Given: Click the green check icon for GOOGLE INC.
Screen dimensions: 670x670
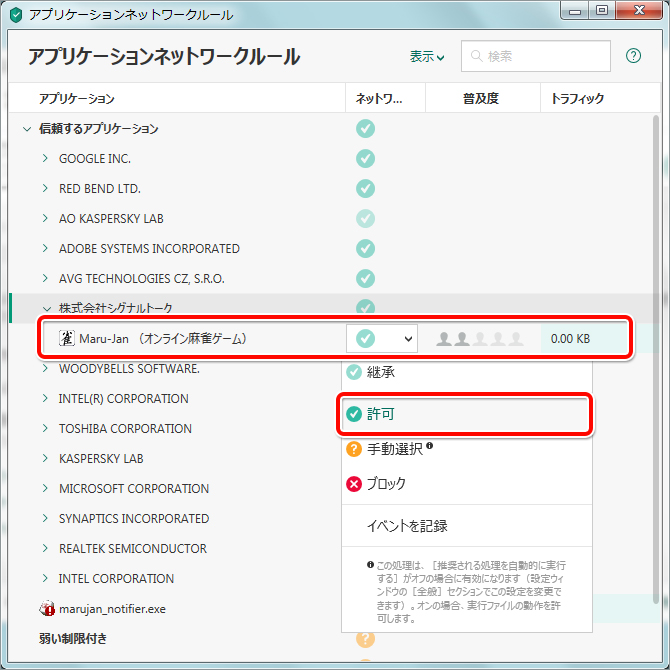Looking at the screenshot, I should (x=365, y=159).
